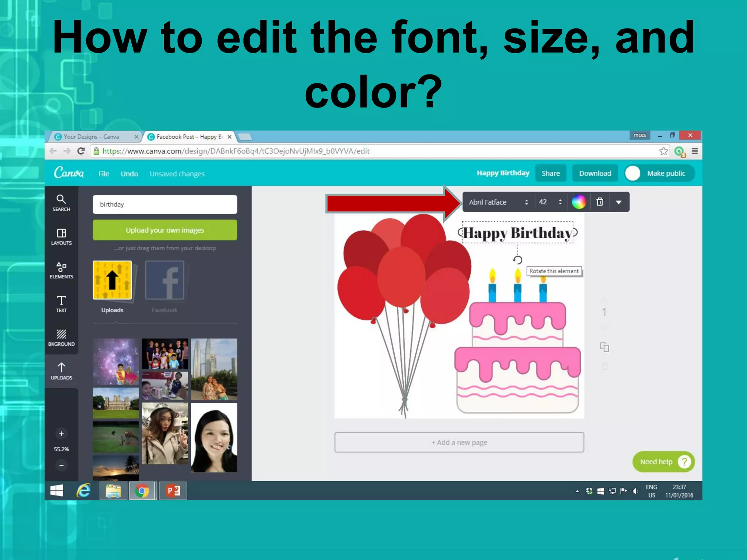Expand more text options arrow
Screen dimensions: 747x560
pos(619,202)
